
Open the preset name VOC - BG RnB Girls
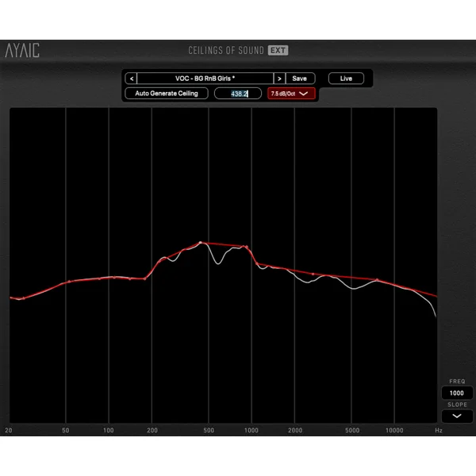point(205,79)
